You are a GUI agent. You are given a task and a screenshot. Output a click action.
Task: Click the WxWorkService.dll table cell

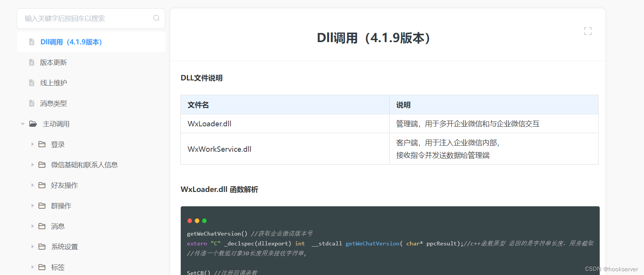[x=285, y=149]
